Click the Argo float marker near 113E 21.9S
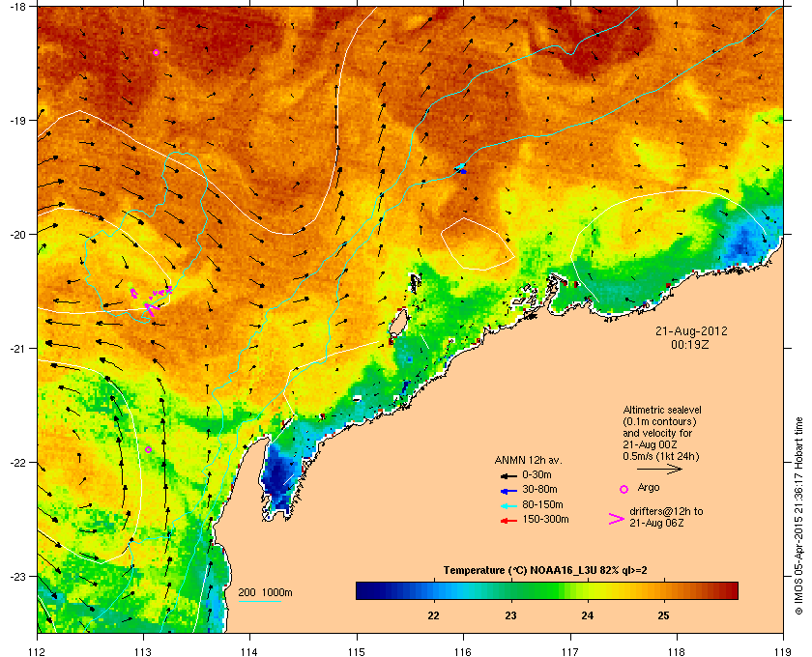812x657 pixels. pyautogui.click(x=148, y=450)
